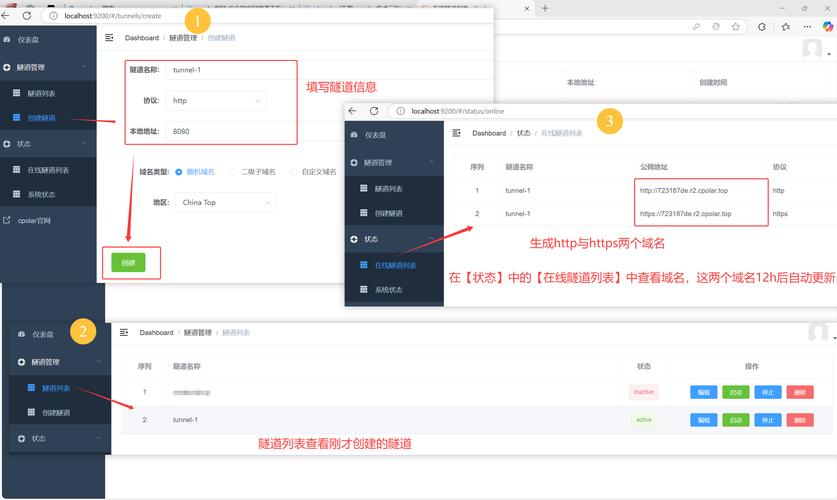Open the Edge favorites list icon
837x500 pixels.
click(x=785, y=27)
